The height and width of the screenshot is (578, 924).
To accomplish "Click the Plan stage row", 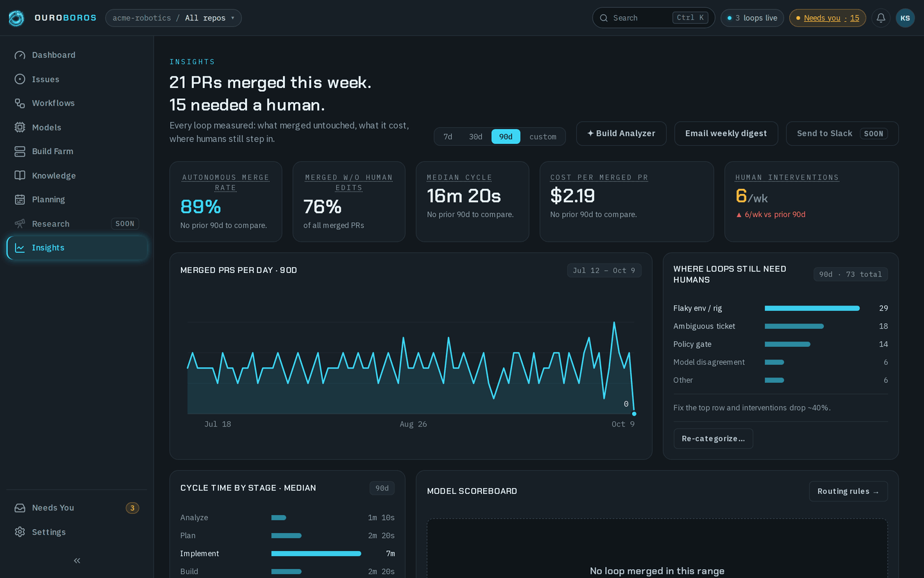I will [287, 536].
